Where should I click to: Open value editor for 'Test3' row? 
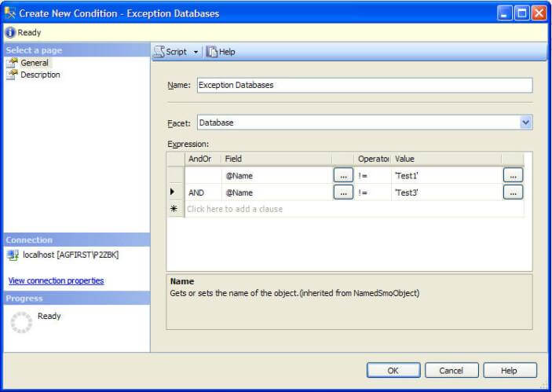coord(513,192)
